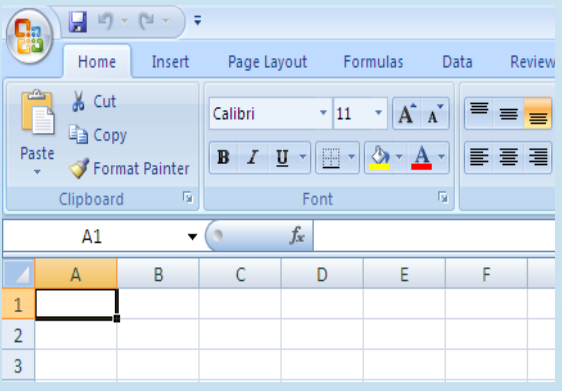Select column A header
The width and height of the screenshot is (562, 391).
(76, 274)
